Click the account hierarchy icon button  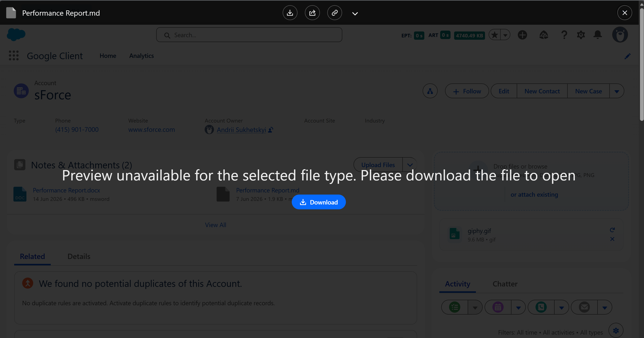click(x=430, y=91)
